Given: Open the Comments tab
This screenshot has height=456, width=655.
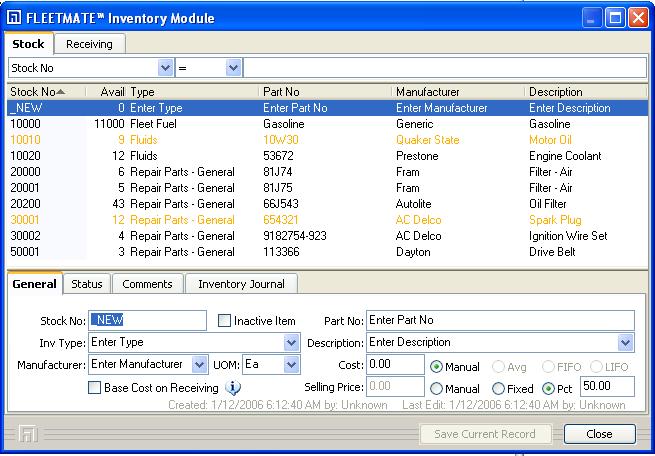Looking at the screenshot, I should point(147,284).
